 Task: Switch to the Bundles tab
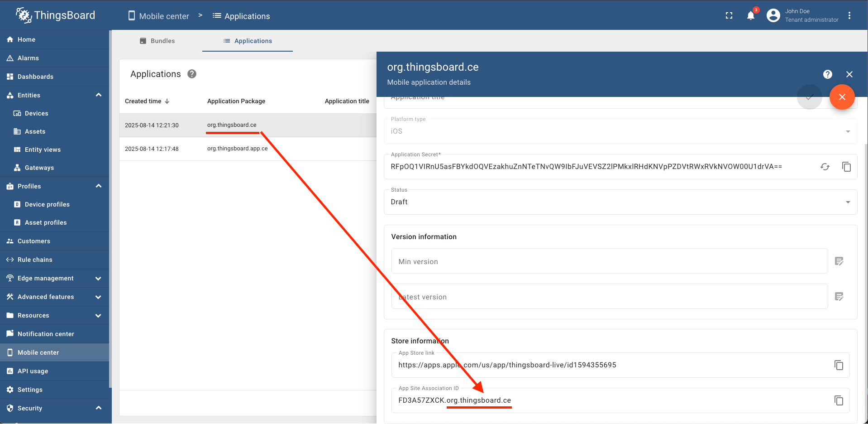[157, 41]
